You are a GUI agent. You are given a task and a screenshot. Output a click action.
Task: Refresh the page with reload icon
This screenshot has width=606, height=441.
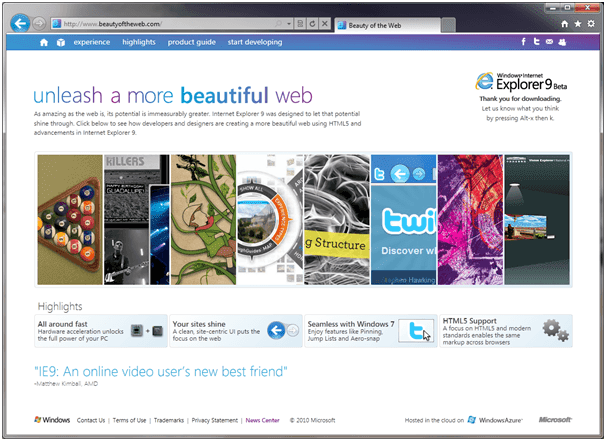[x=312, y=24]
